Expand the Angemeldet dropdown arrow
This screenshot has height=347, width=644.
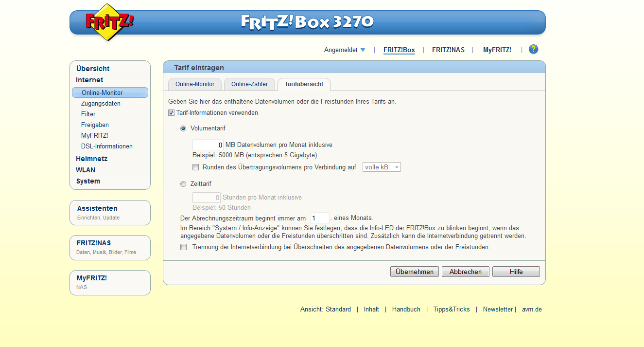click(363, 50)
